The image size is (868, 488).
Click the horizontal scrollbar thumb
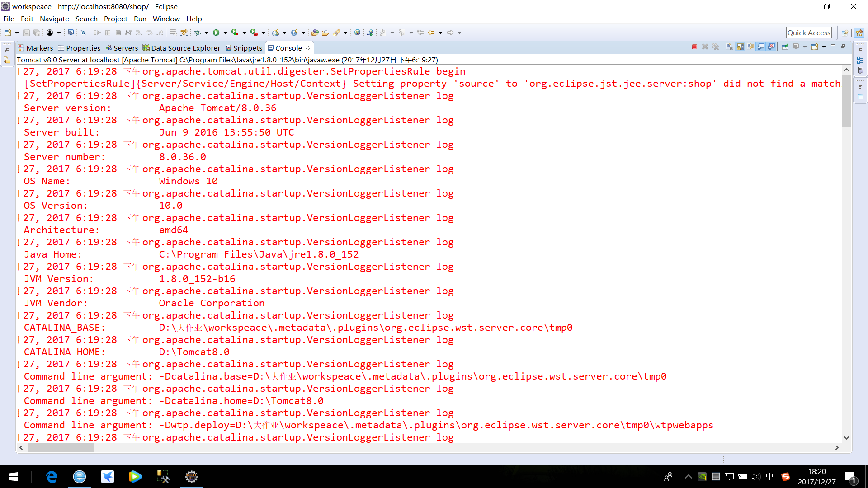pyautogui.click(x=61, y=447)
